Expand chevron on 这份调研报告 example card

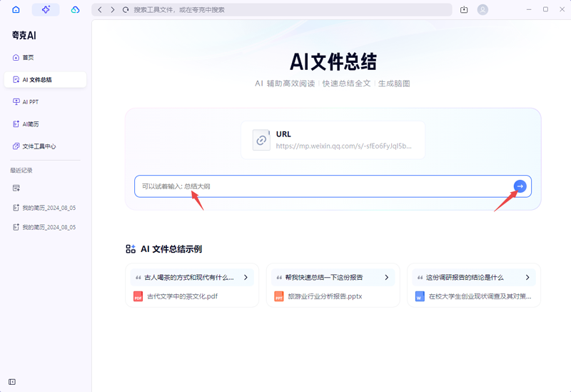[x=527, y=278]
